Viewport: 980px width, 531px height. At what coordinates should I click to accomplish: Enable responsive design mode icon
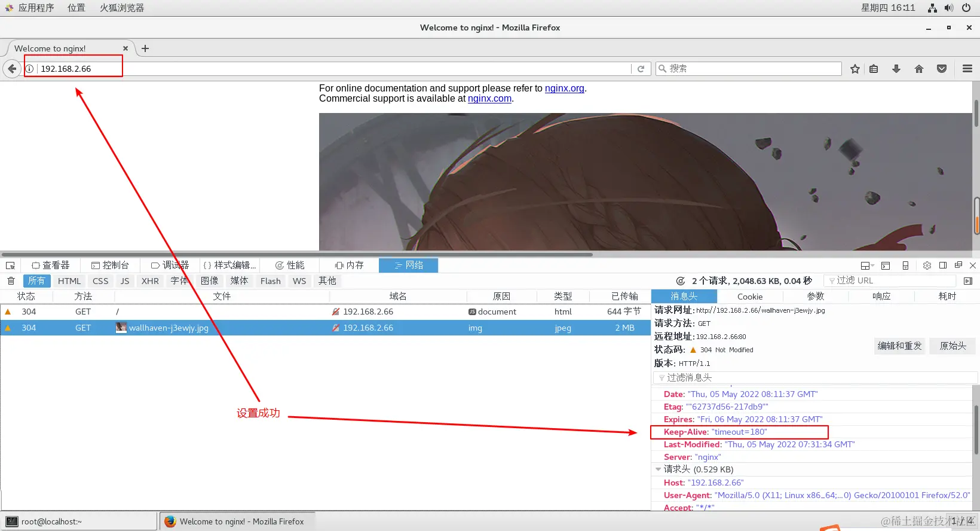click(905, 265)
